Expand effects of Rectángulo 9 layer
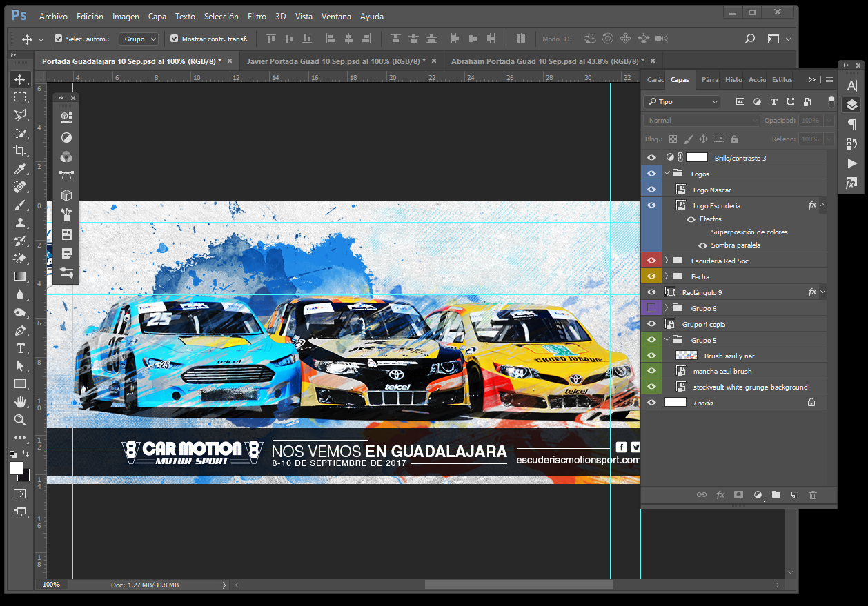The height and width of the screenshot is (606, 868). (x=822, y=292)
